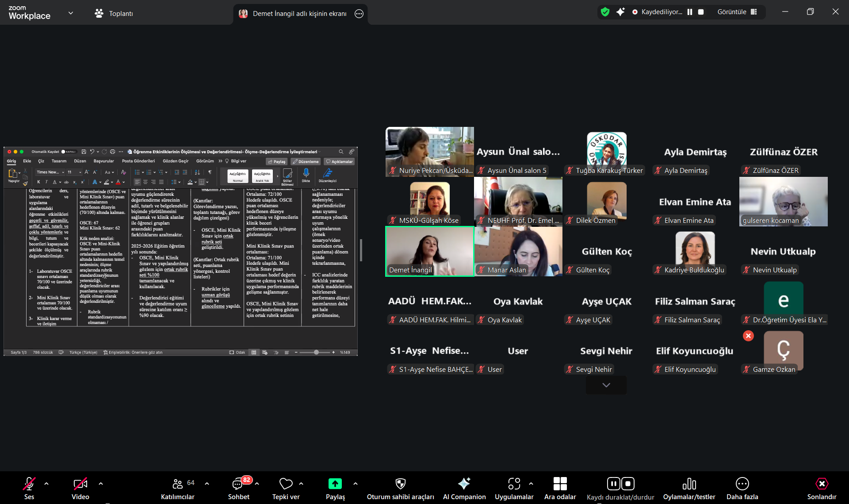Unmute microphone with the Ses icon
The height and width of the screenshot is (504, 849).
coord(29,484)
